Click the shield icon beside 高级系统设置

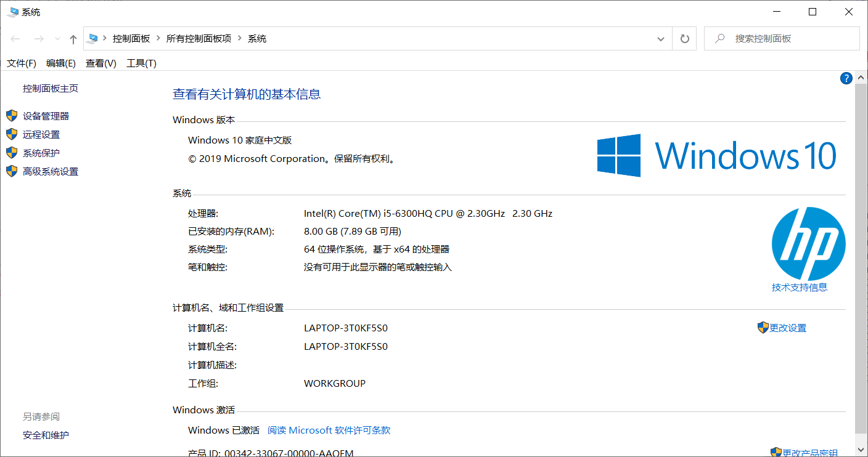point(12,171)
